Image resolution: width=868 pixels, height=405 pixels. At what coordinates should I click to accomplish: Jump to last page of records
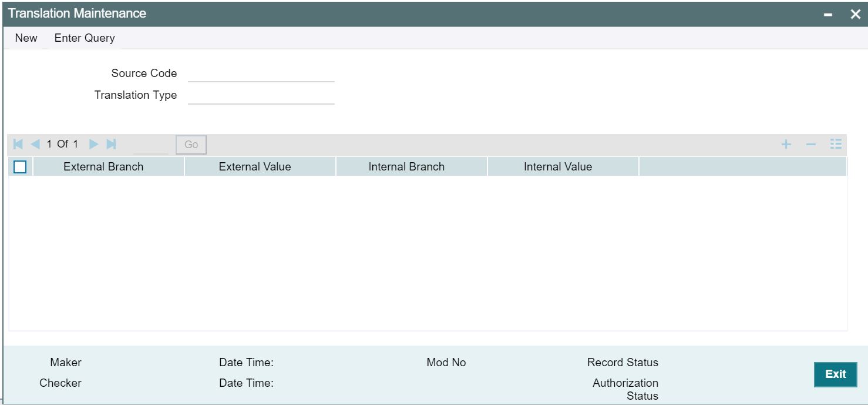tap(110, 144)
